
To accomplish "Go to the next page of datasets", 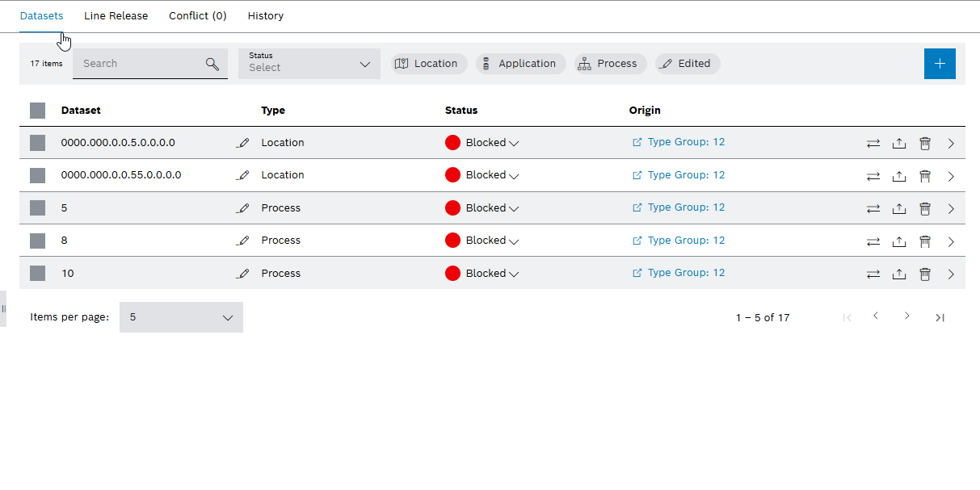I will [906, 316].
